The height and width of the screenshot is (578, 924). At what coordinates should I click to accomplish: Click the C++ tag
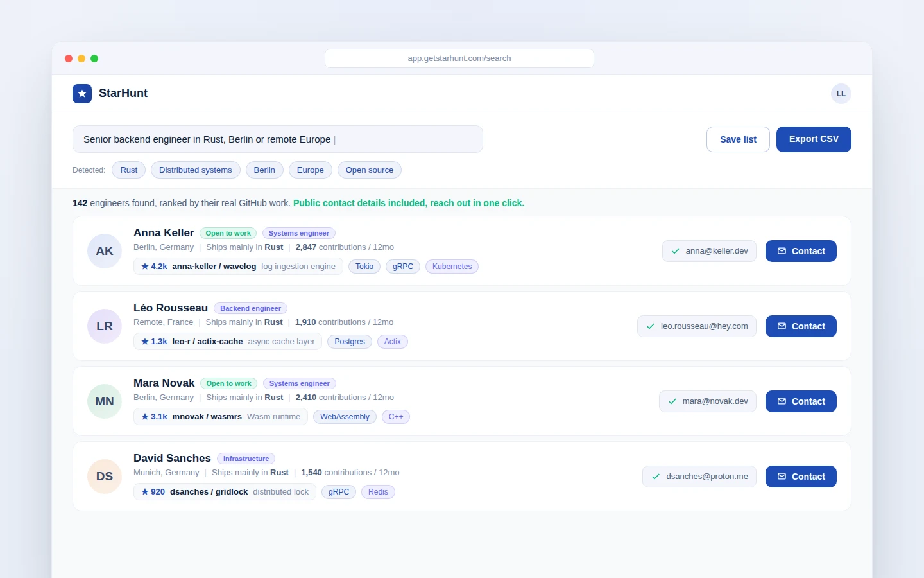[396, 417]
